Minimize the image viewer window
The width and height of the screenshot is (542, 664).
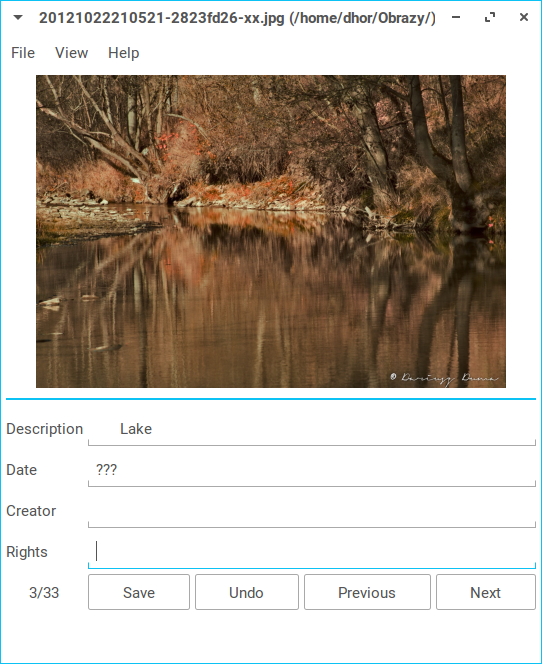point(456,17)
